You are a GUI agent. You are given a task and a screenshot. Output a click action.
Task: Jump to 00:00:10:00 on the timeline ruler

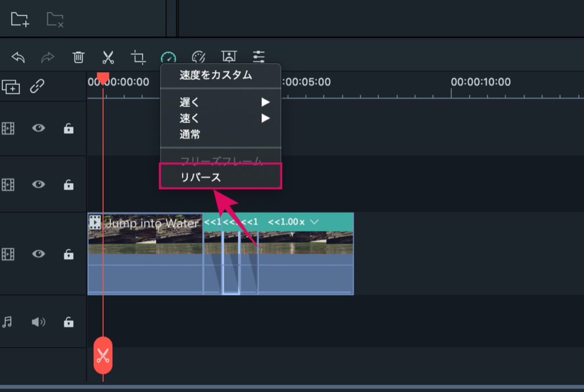480,82
